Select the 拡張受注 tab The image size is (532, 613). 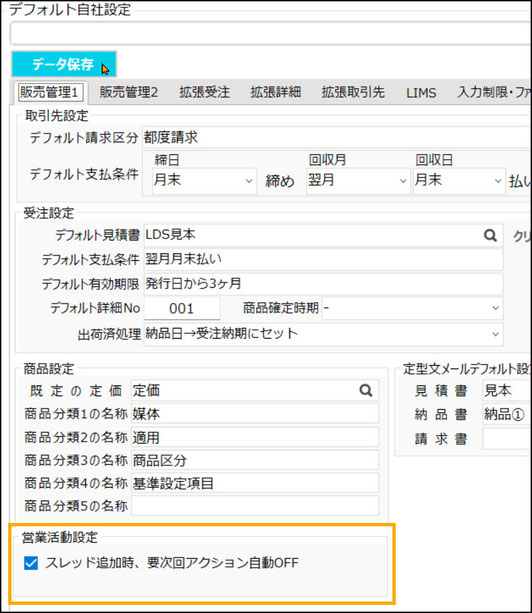(x=204, y=92)
